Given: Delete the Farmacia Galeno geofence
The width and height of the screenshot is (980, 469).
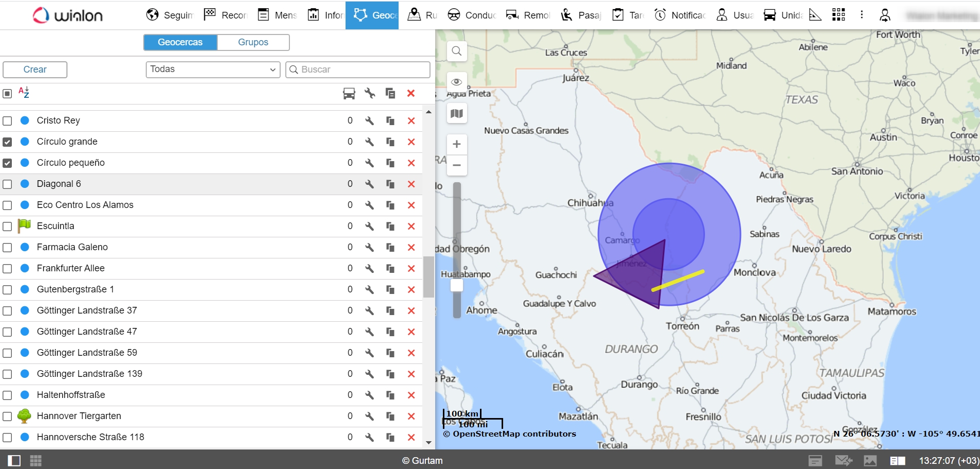Looking at the screenshot, I should (x=411, y=248).
